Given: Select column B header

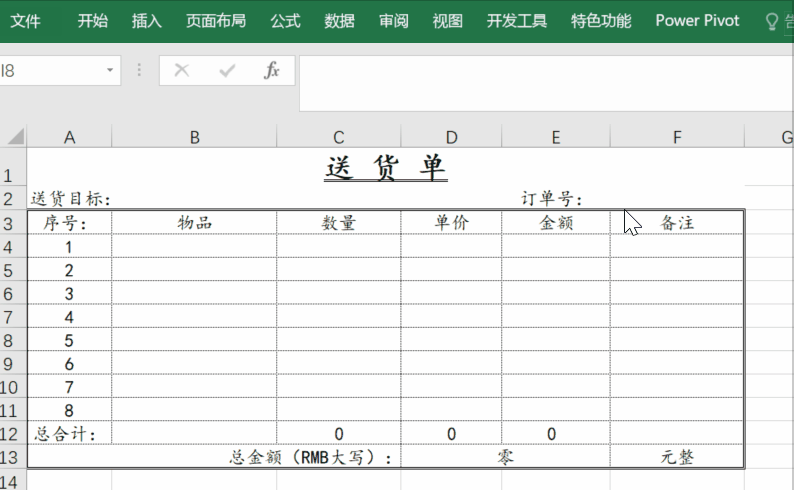Looking at the screenshot, I should coord(194,137).
